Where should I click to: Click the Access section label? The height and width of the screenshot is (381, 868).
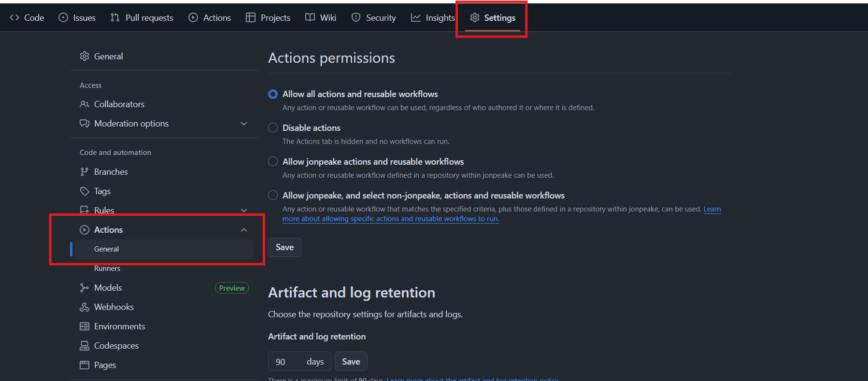(x=90, y=85)
